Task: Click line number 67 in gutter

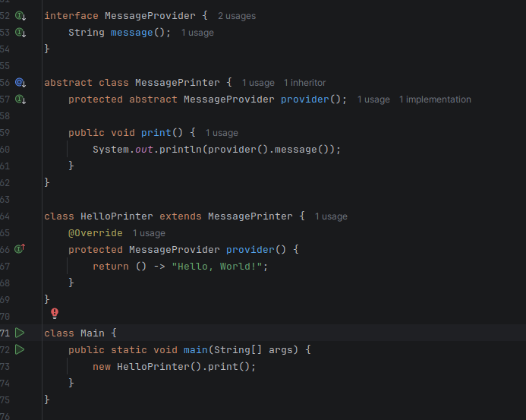Action: (x=5, y=267)
